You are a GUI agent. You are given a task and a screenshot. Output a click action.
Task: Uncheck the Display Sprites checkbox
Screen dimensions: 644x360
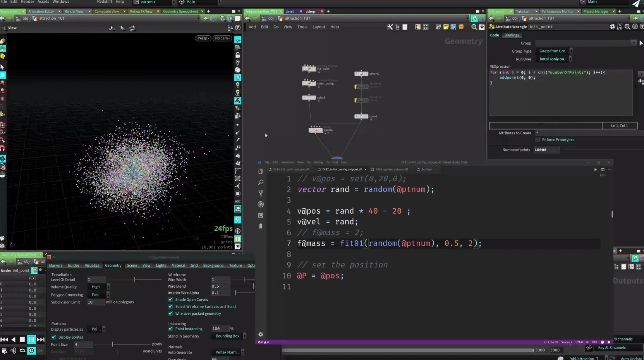[54, 337]
